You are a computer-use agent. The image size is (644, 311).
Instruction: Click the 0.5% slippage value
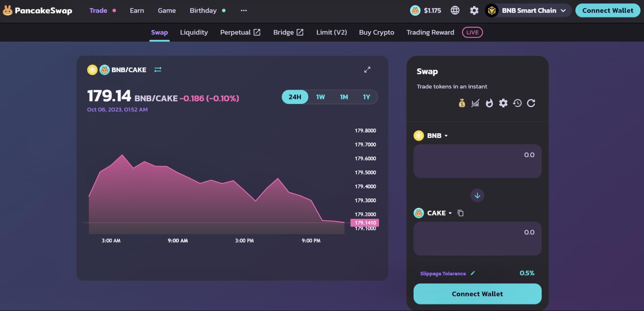527,273
